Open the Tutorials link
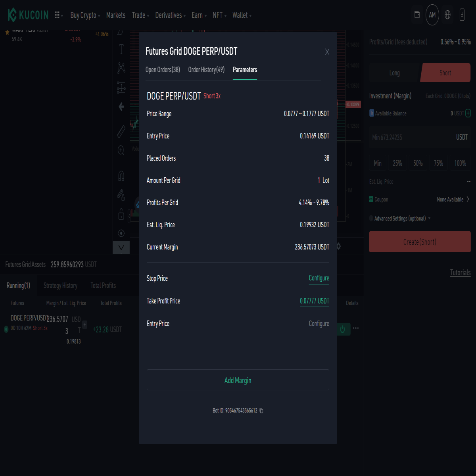 pos(460,273)
